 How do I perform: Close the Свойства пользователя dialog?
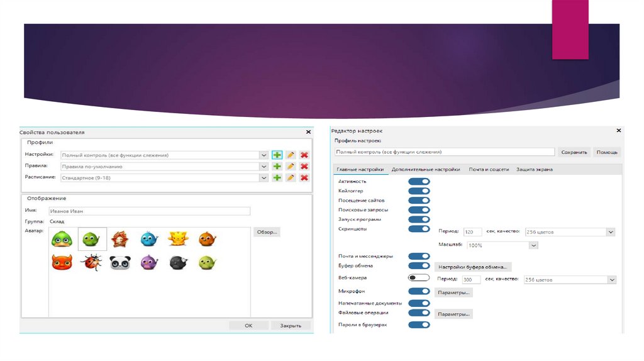[x=308, y=132]
